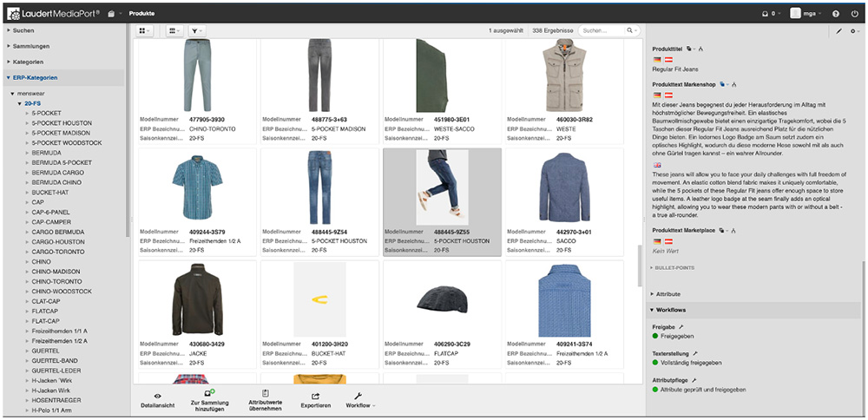868x420 pixels.
Task: Click the Produkte header tab
Action: [141, 13]
